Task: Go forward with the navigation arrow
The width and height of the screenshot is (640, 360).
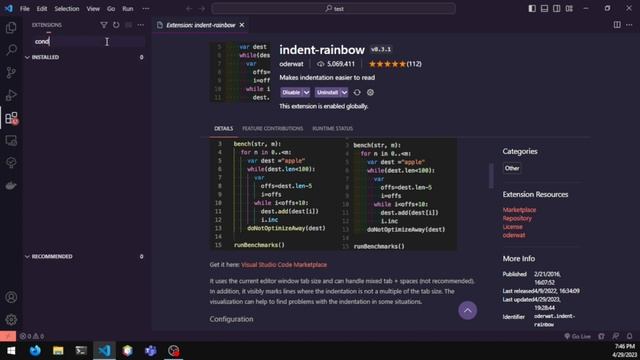Action: [202, 9]
